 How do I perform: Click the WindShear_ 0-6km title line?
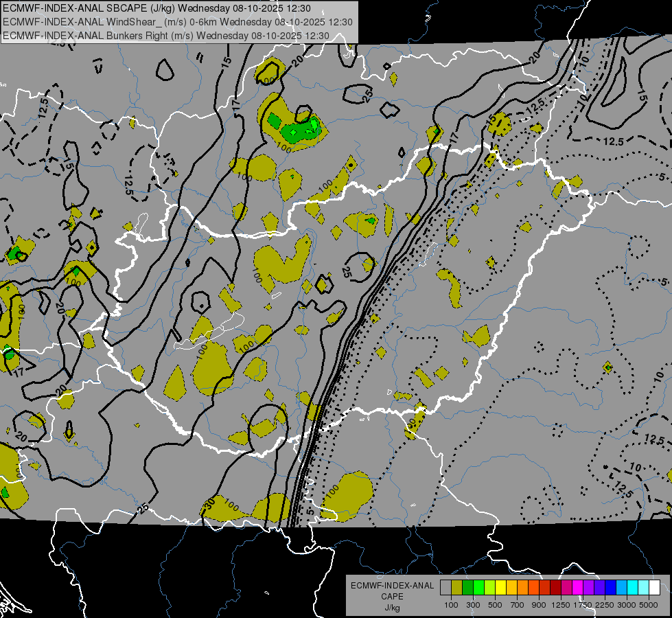point(177,22)
